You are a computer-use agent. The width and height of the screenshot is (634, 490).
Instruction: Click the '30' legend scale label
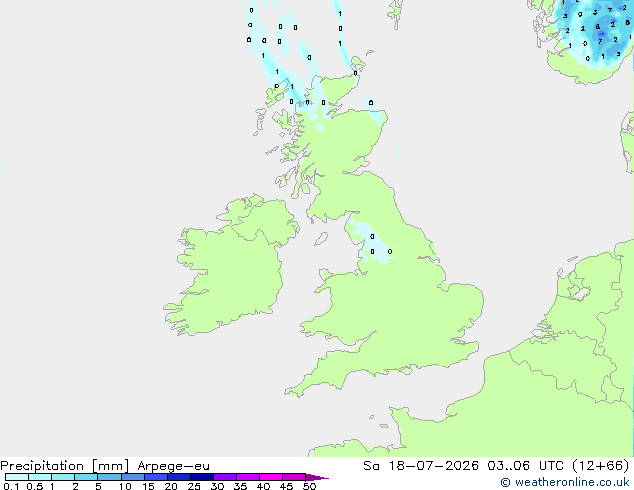pos(217,486)
